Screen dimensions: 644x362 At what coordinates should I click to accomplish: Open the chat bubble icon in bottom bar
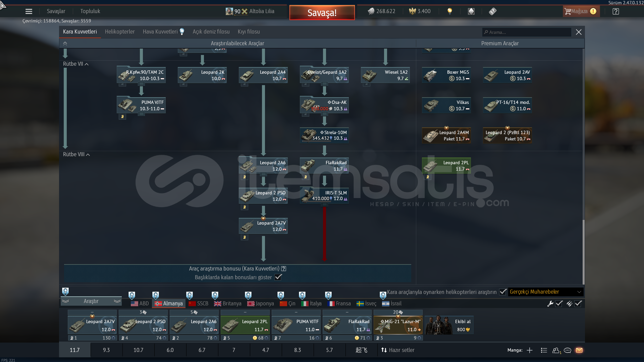tap(568, 350)
